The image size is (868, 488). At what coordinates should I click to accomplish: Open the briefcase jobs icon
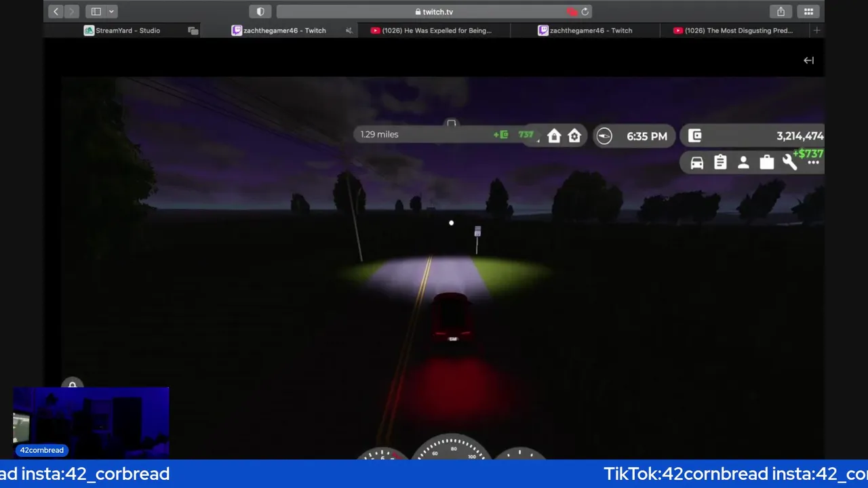coord(766,163)
